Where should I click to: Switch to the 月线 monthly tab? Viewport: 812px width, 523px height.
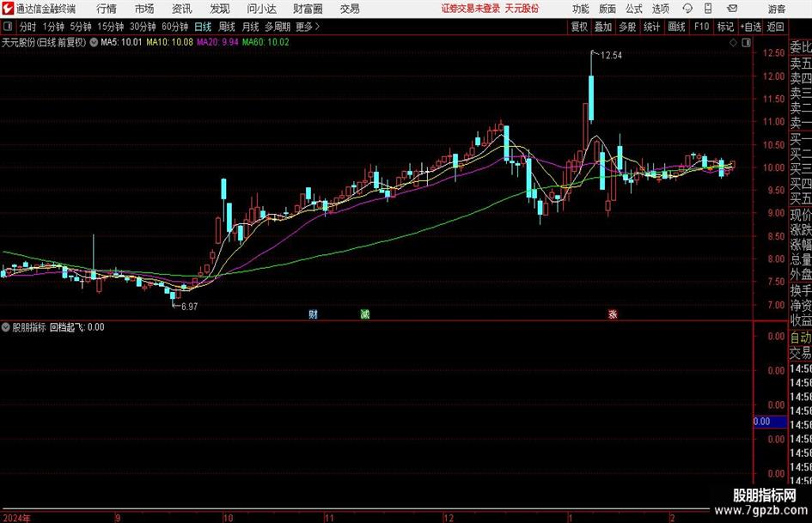coord(250,27)
